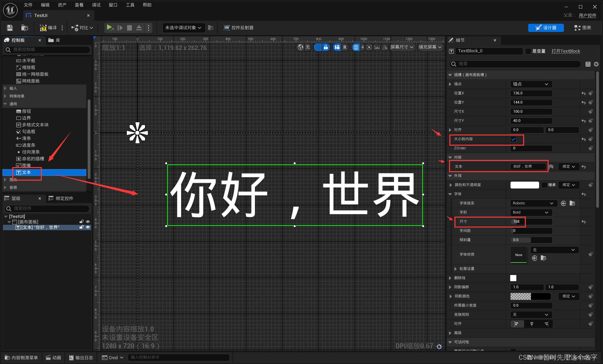Click the browse-to-asset folder icon in main toolbar
This screenshot has width=603, height=364.
24,28
